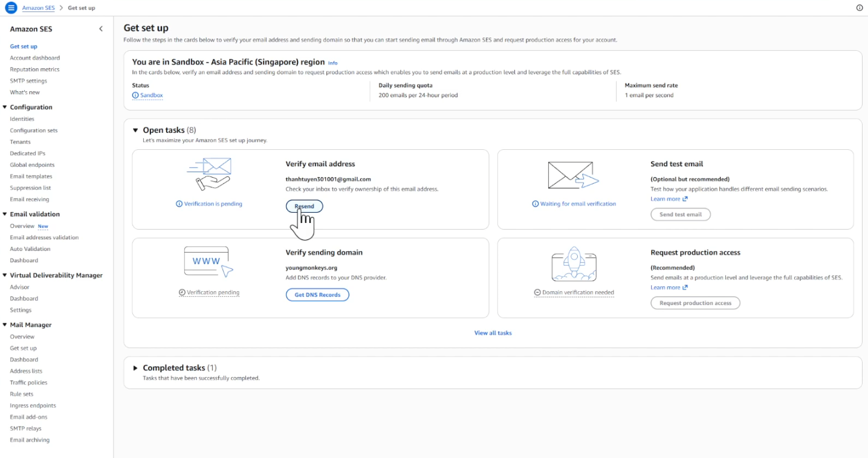Click Request production access button
Screen dimensions: 868x458
(x=695, y=303)
